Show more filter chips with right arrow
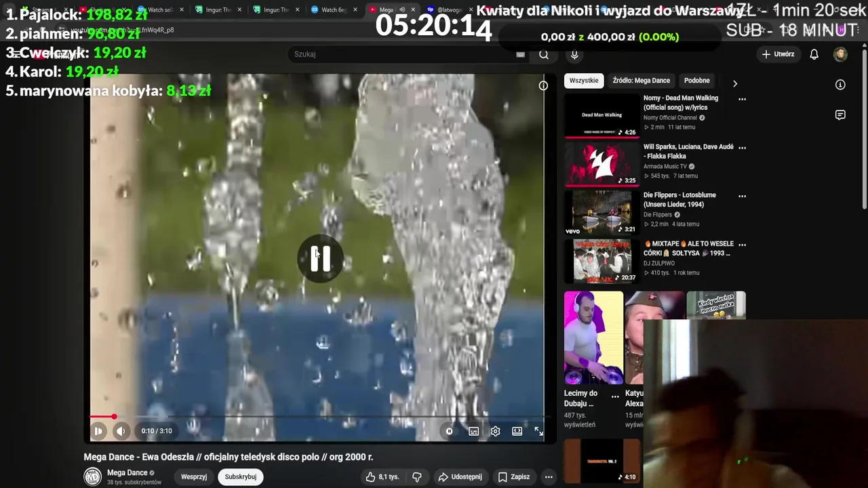Image resolution: width=868 pixels, height=488 pixels. point(734,83)
